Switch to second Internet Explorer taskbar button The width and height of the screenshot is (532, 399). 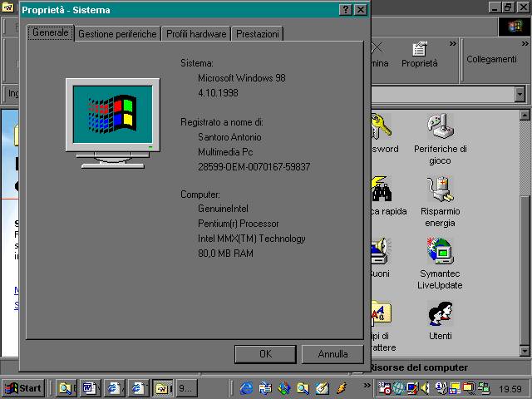pyautogui.click(x=139, y=388)
